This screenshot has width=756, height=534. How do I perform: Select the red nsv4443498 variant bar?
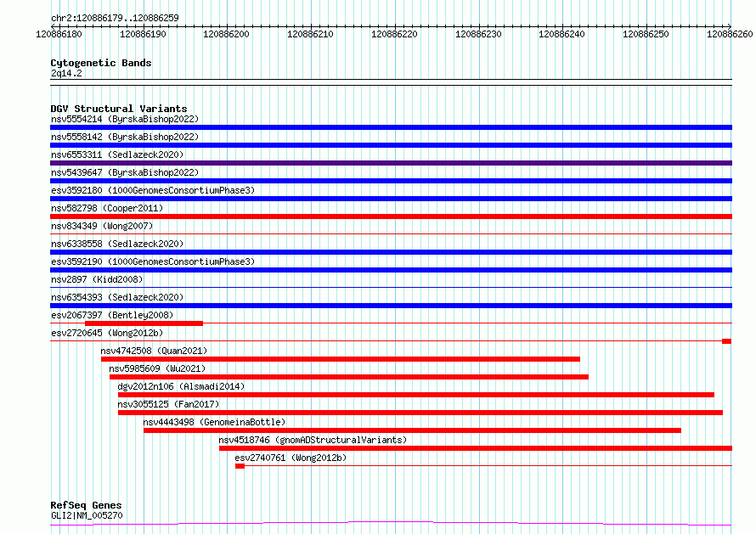(412, 430)
